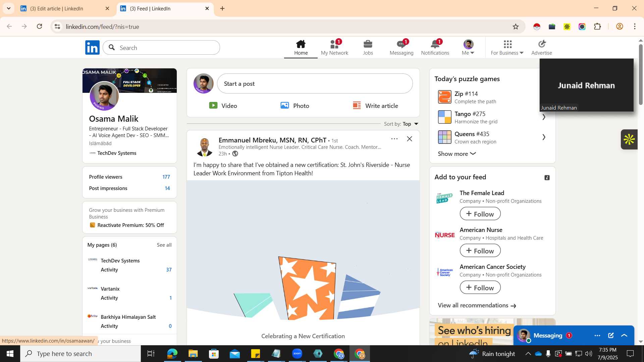Open Tango #275 puzzle chevron
The height and width of the screenshot is (362, 644).
pyautogui.click(x=544, y=117)
